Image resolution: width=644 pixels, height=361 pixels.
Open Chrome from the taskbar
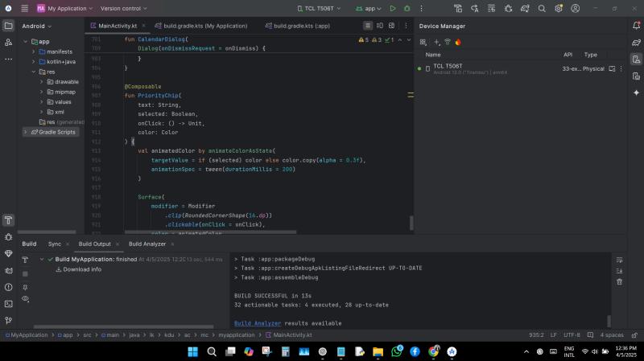pos(433,351)
